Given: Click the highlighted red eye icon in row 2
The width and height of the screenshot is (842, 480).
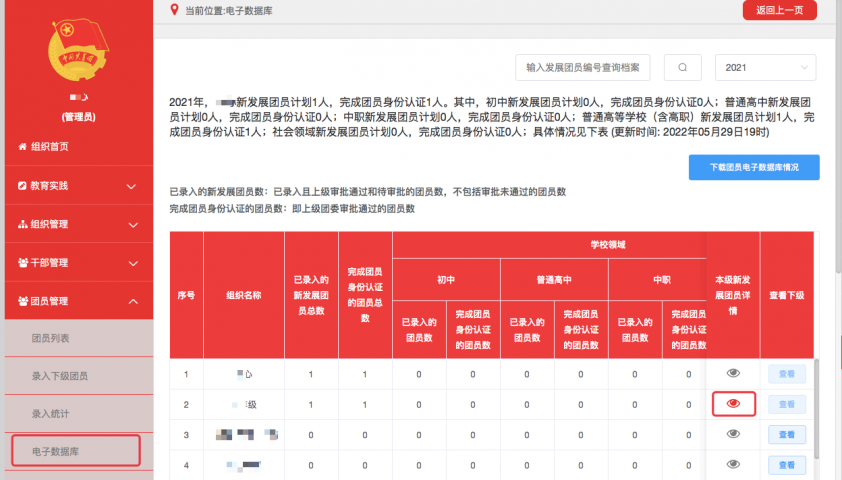Looking at the screenshot, I should 733,404.
